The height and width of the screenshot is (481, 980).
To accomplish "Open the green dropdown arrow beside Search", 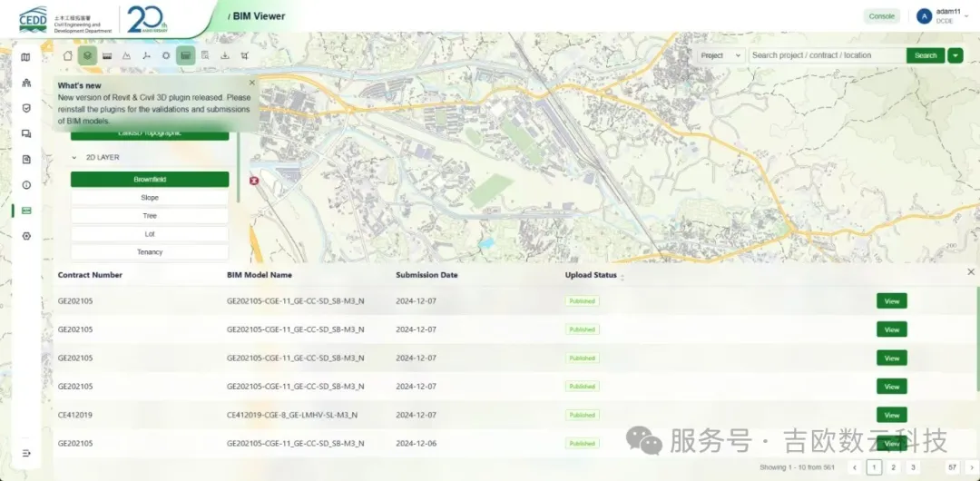I will [x=955, y=55].
